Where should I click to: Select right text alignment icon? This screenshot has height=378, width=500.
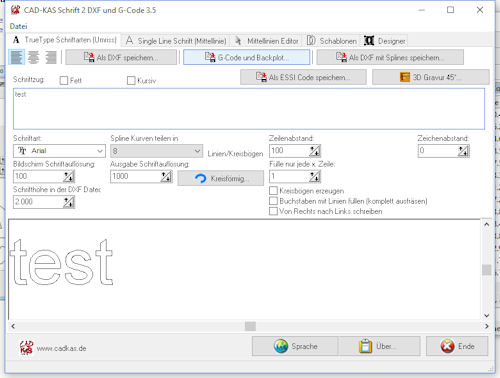pyautogui.click(x=50, y=57)
